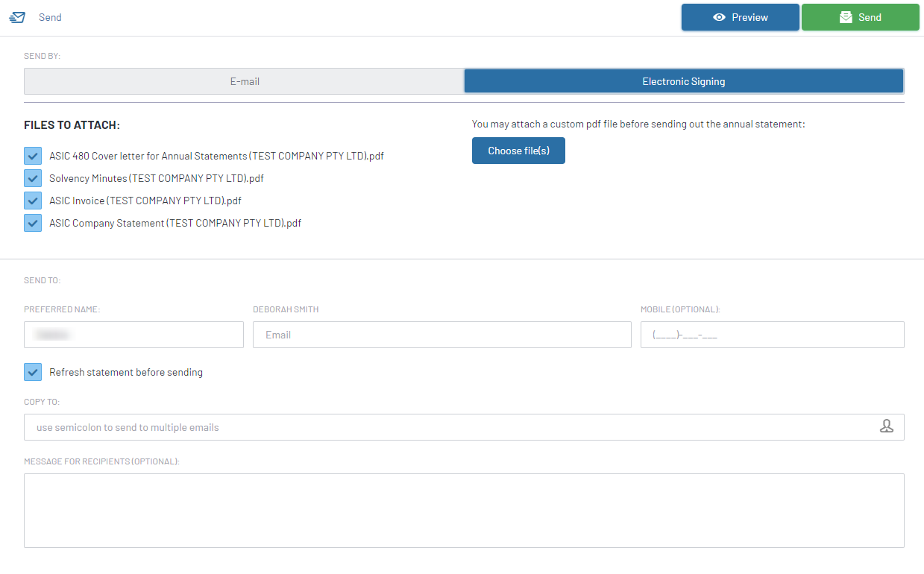Open the contact picker icon in Copy To field
924x574 pixels.
coord(887,426)
